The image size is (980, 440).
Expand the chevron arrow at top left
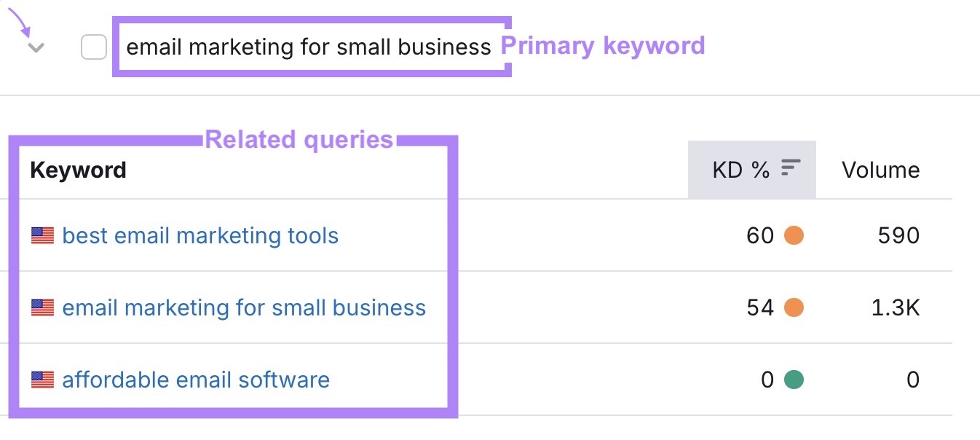pos(34,46)
